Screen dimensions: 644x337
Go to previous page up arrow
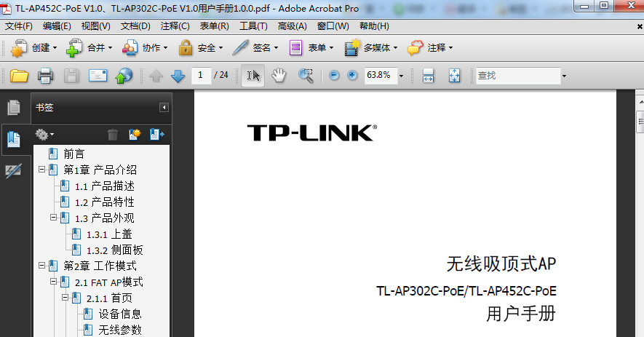[156, 76]
